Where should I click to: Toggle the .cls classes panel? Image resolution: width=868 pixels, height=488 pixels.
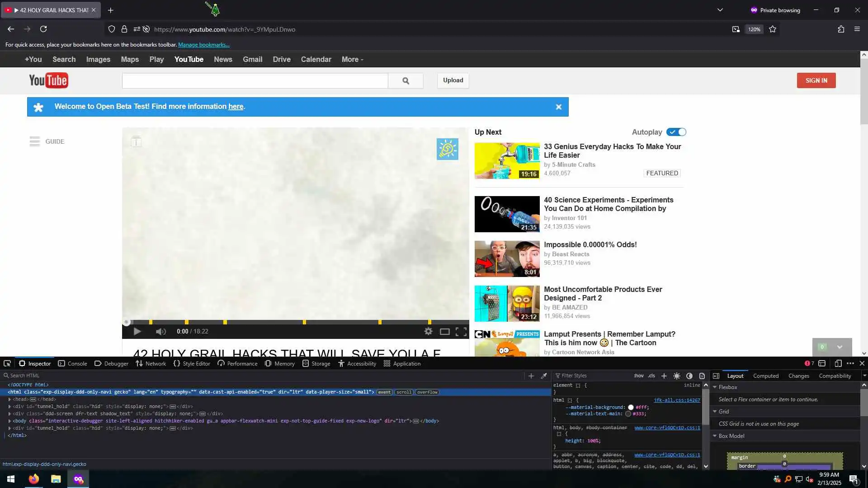coord(651,375)
